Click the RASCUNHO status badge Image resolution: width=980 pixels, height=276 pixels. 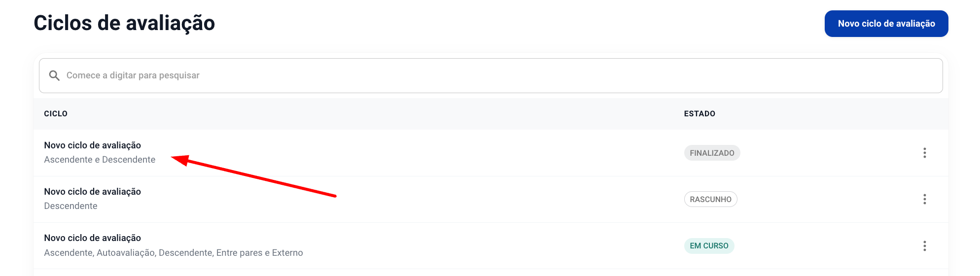[710, 199]
